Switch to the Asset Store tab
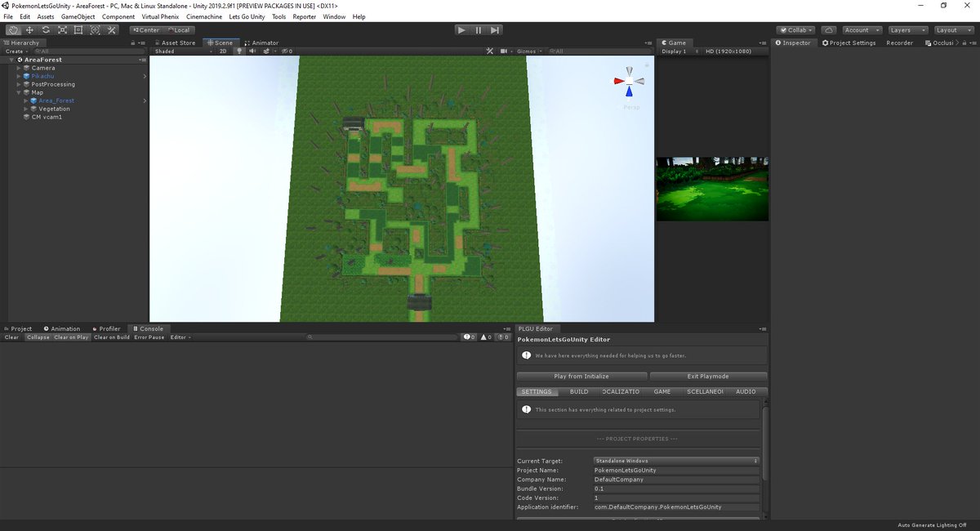 [x=176, y=42]
